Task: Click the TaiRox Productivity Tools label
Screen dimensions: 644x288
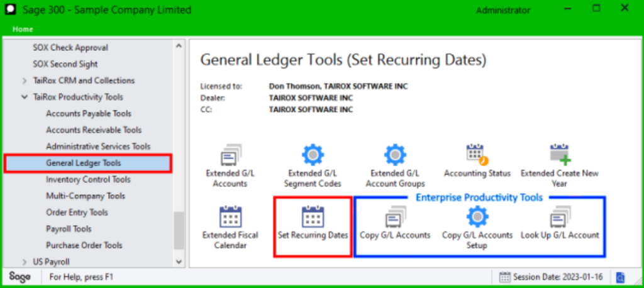Action: (78, 97)
